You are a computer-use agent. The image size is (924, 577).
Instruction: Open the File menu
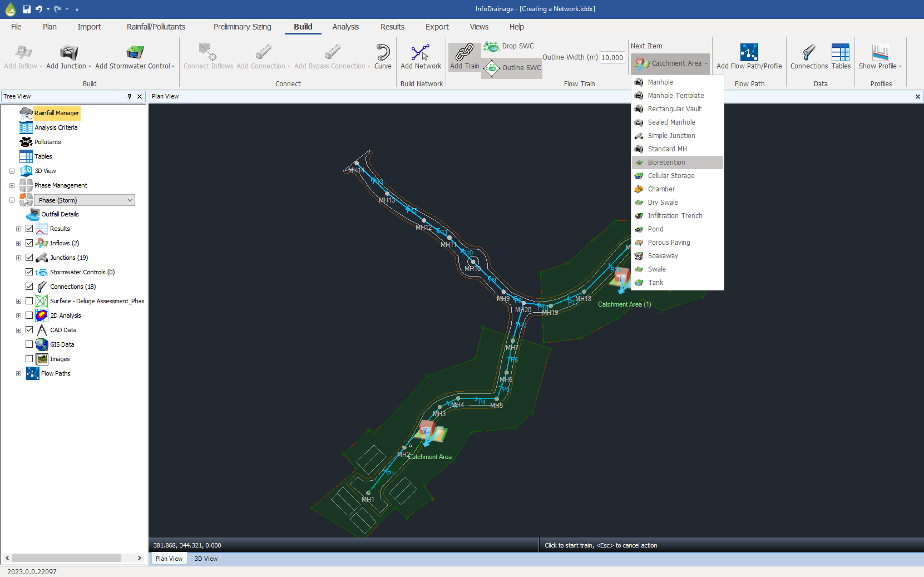click(16, 27)
